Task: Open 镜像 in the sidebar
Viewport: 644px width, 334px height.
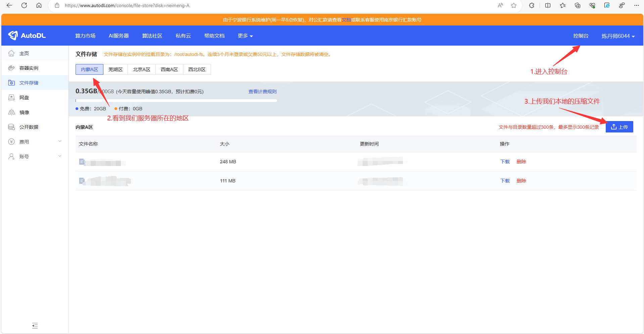Action: 35,112
